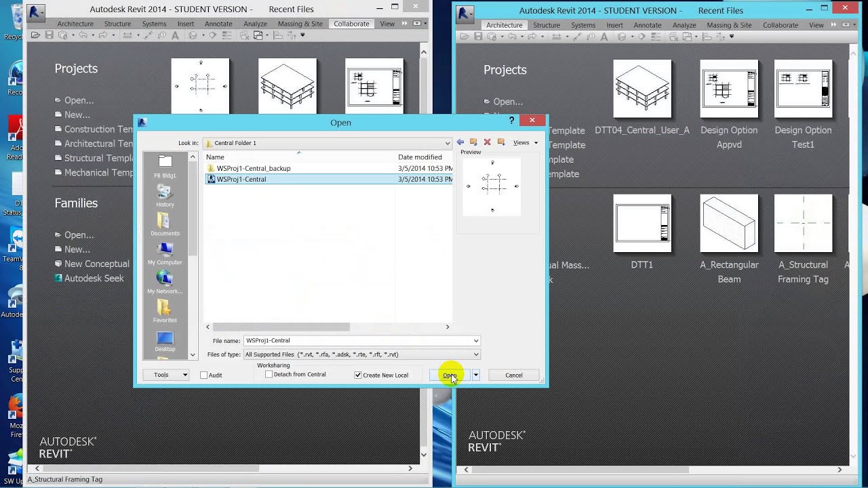
Task: Click Open... under Projects in right window
Action: point(507,102)
